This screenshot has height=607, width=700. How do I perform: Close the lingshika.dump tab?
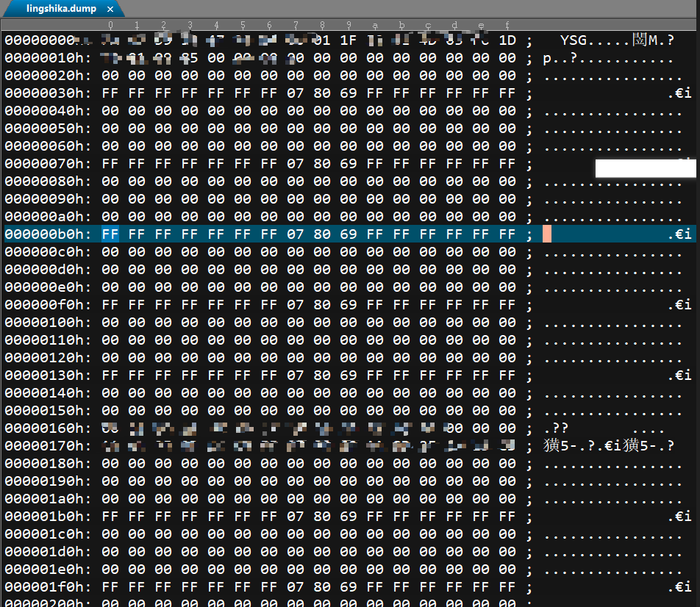(x=110, y=9)
